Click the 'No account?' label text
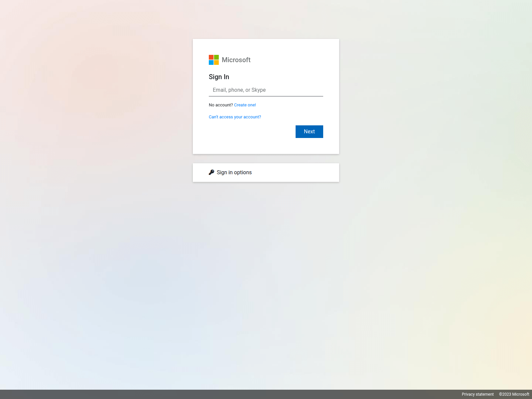Viewport: 532px width, 399px height. (x=221, y=105)
